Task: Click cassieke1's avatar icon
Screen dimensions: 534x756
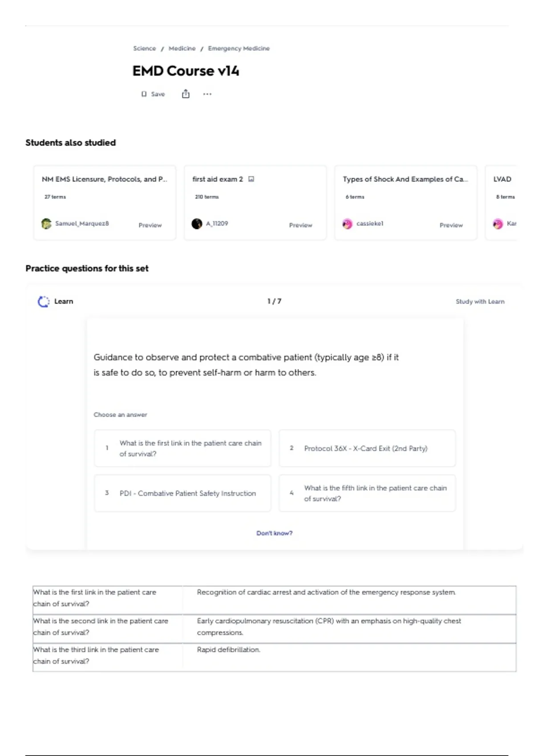Action: [x=347, y=224]
